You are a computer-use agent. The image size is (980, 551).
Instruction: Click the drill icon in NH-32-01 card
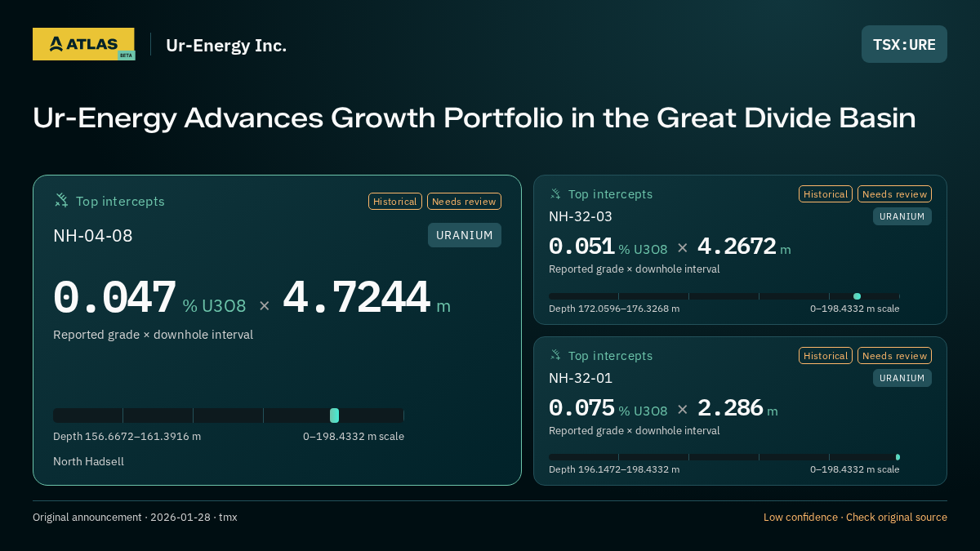555,355
